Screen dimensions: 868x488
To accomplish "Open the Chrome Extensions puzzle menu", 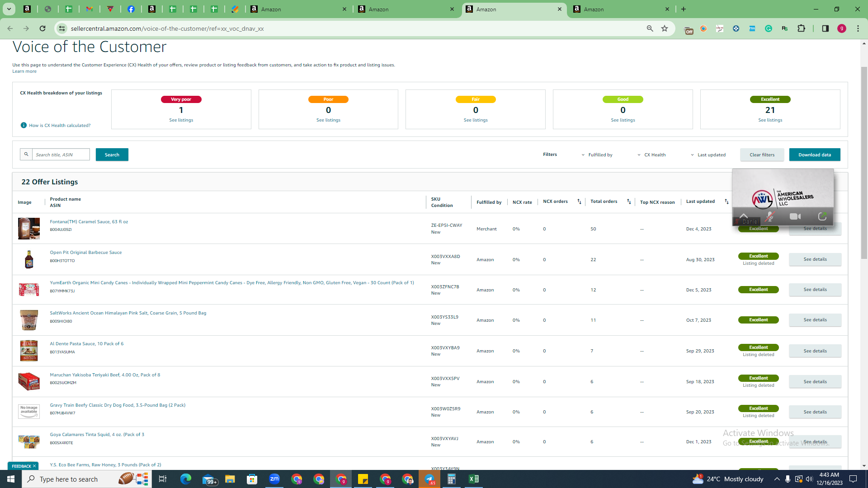I will tap(802, 28).
